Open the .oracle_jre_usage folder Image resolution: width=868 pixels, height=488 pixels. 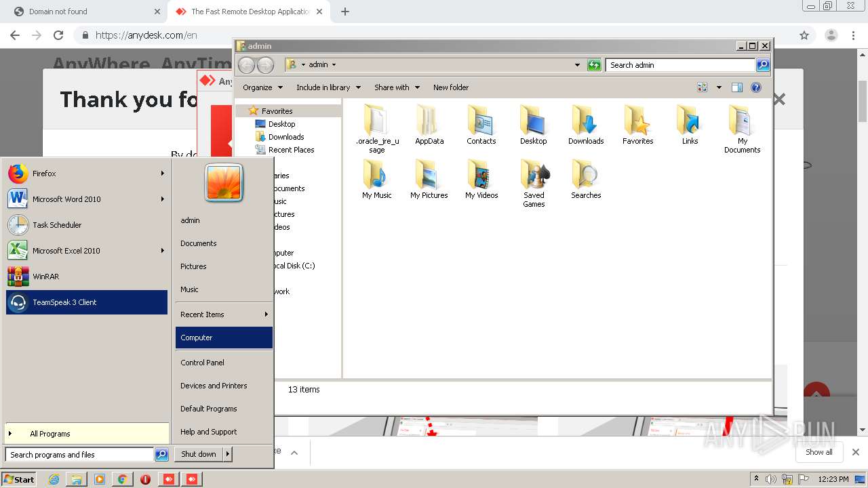click(x=377, y=129)
